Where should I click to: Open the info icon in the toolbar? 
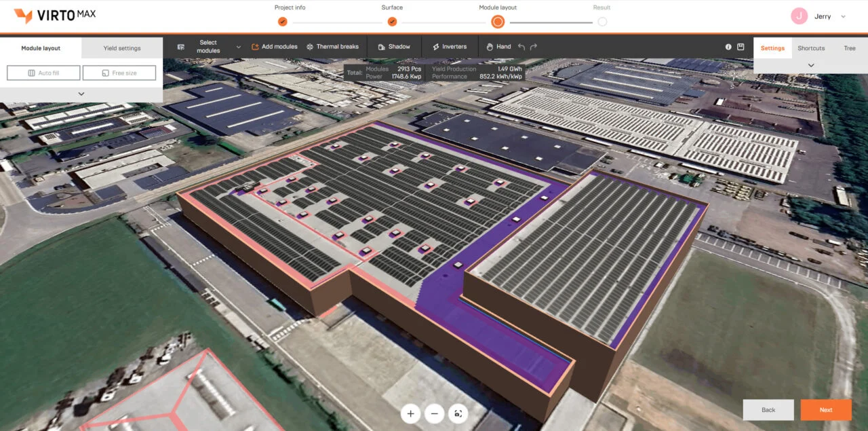click(728, 47)
